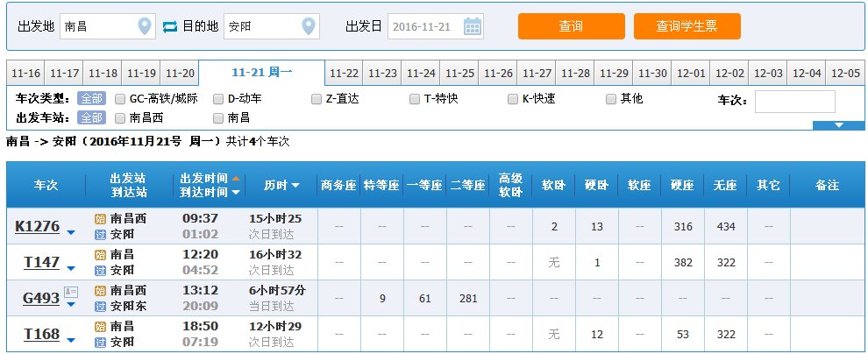Click K1276 软卧 availability 2
868x354 pixels.
tap(554, 227)
